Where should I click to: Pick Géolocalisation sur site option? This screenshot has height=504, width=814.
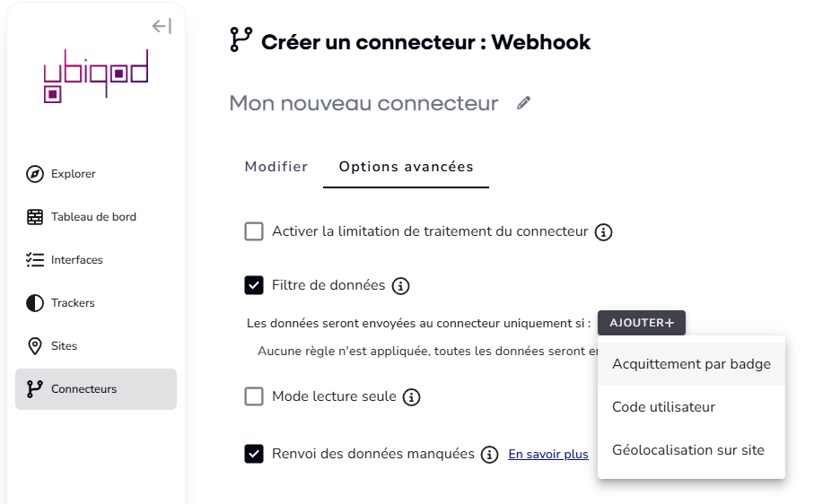[x=691, y=450]
